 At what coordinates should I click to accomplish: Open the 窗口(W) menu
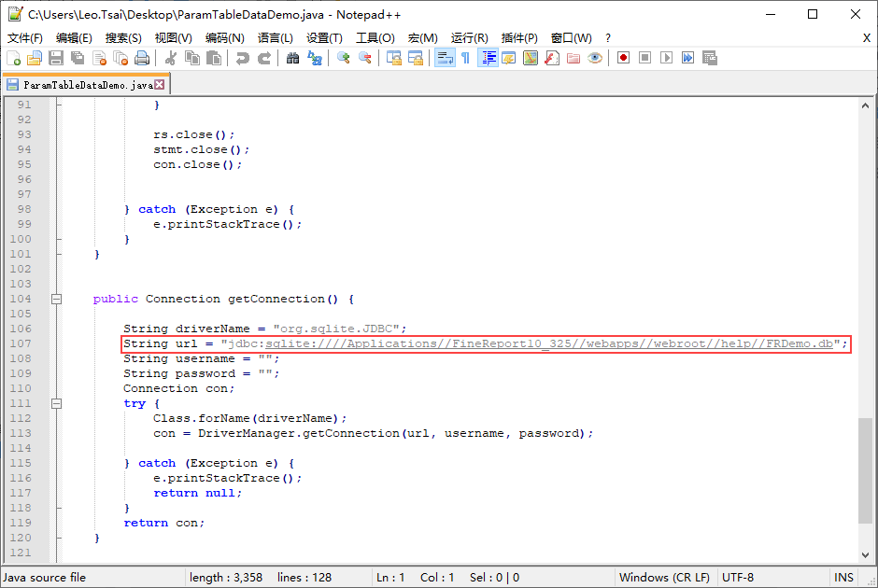571,38
